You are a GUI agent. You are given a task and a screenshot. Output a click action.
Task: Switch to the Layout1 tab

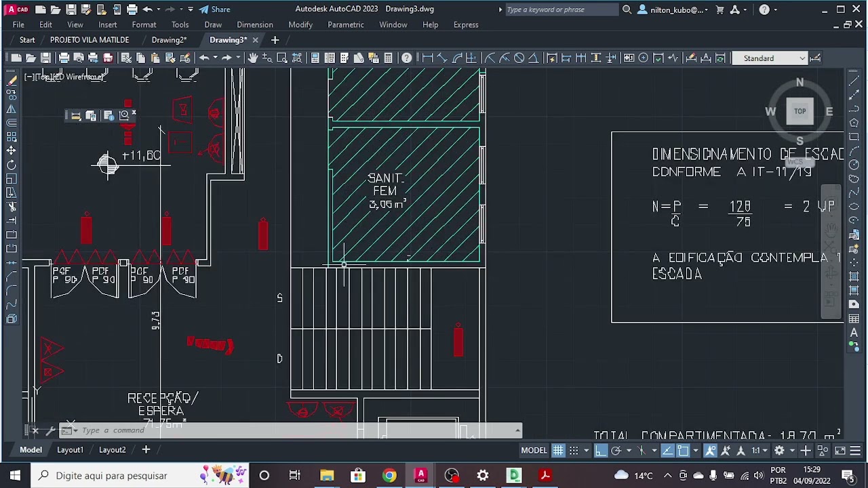pos(70,450)
